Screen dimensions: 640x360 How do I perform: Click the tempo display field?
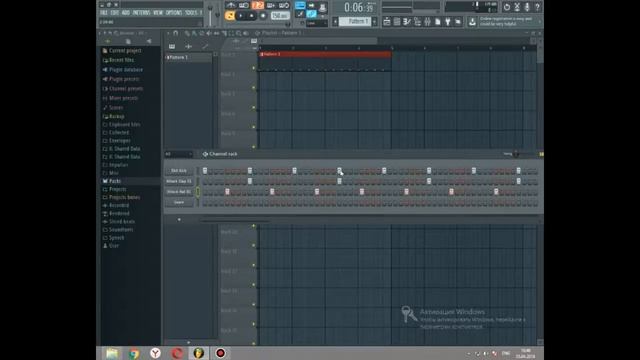point(280,16)
